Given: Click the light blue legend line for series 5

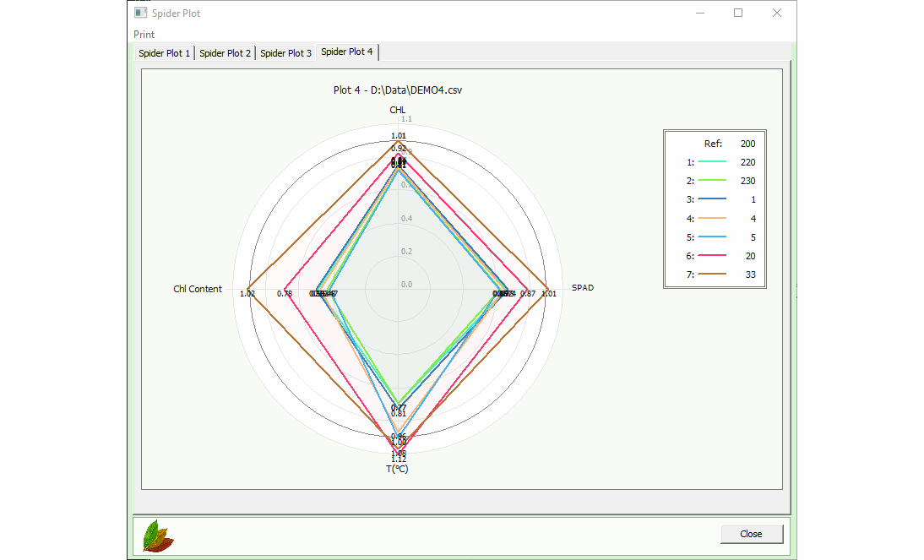Looking at the screenshot, I should point(712,237).
